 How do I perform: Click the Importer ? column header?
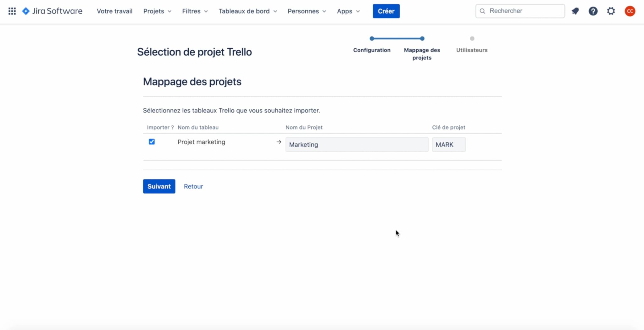click(x=160, y=127)
